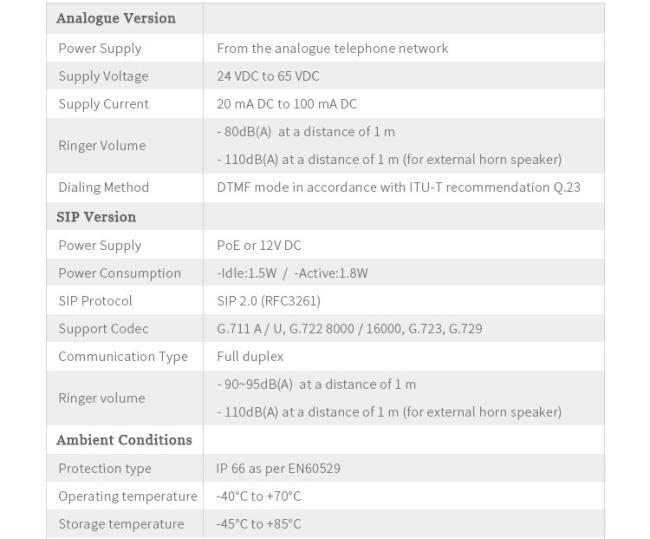Select the Power Consumption label
This screenshot has width=650, height=539.
(120, 273)
